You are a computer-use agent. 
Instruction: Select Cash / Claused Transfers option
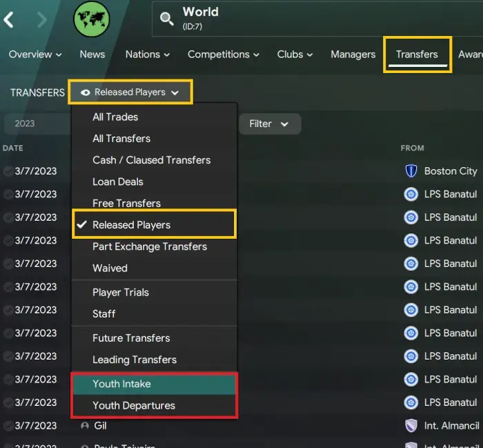[155, 160]
